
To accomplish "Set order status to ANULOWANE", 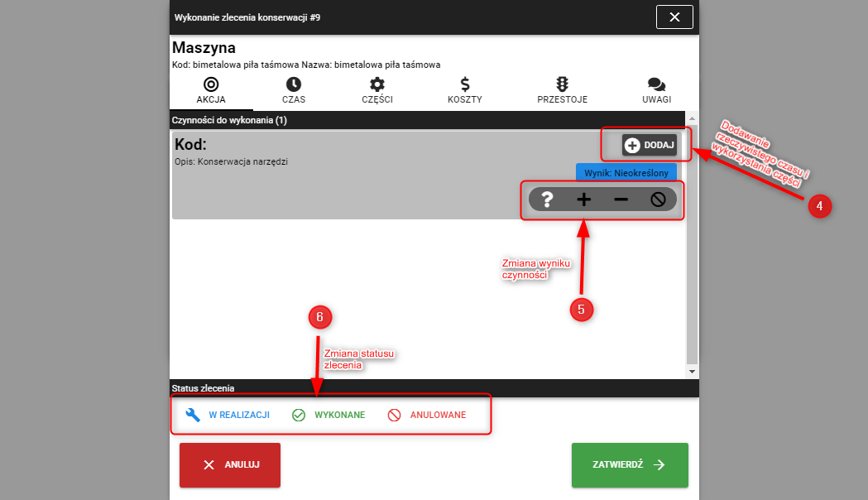I will [427, 415].
